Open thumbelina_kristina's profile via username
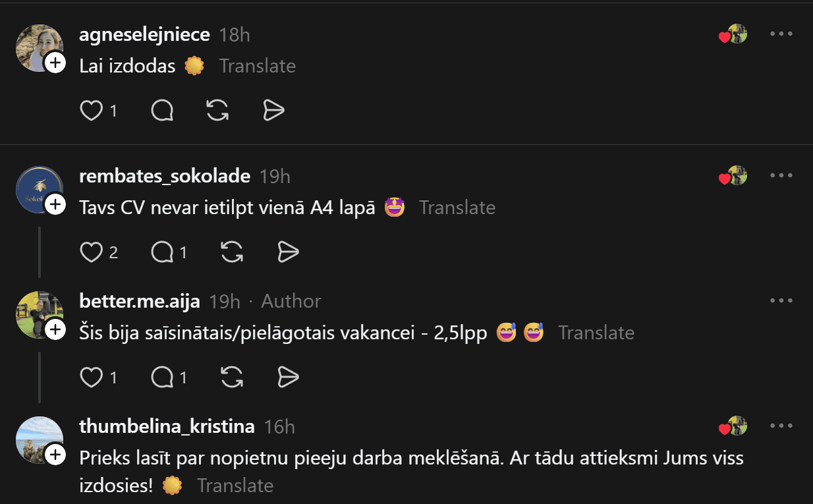The width and height of the screenshot is (813, 504). click(x=167, y=426)
